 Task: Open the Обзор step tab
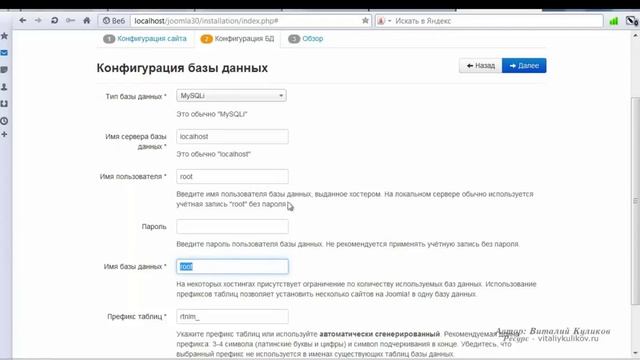[x=306, y=39]
